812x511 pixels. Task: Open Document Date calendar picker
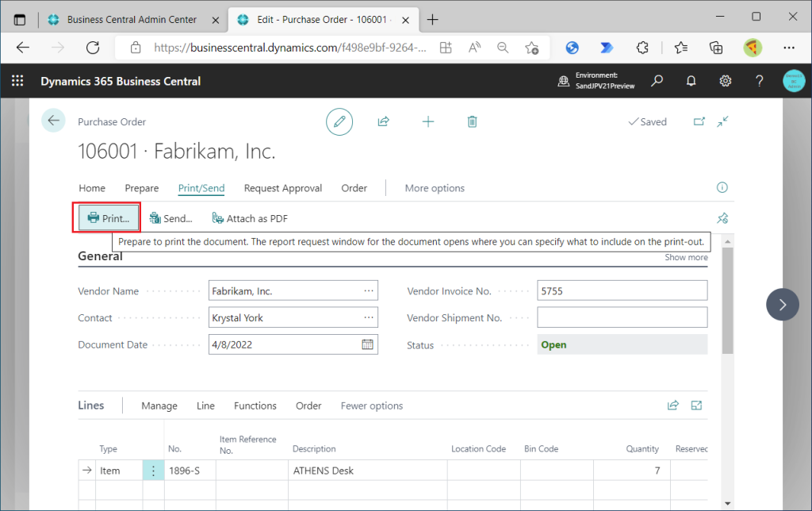[368, 344]
